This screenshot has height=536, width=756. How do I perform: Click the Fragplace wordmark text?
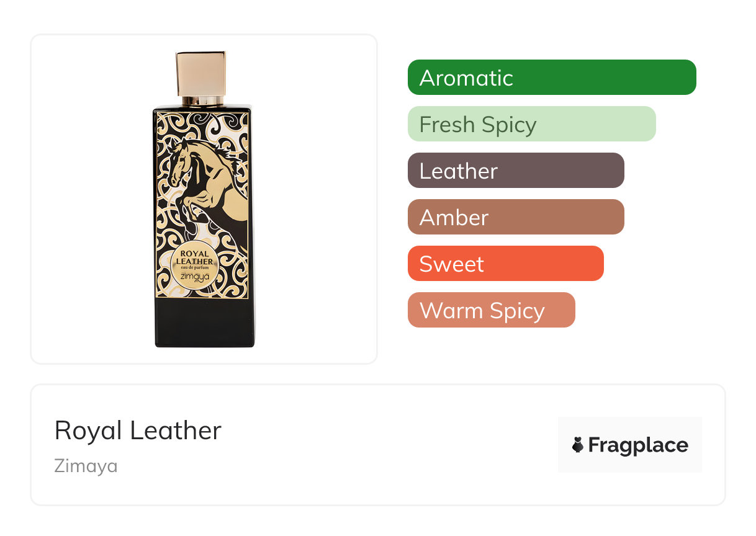click(x=638, y=445)
